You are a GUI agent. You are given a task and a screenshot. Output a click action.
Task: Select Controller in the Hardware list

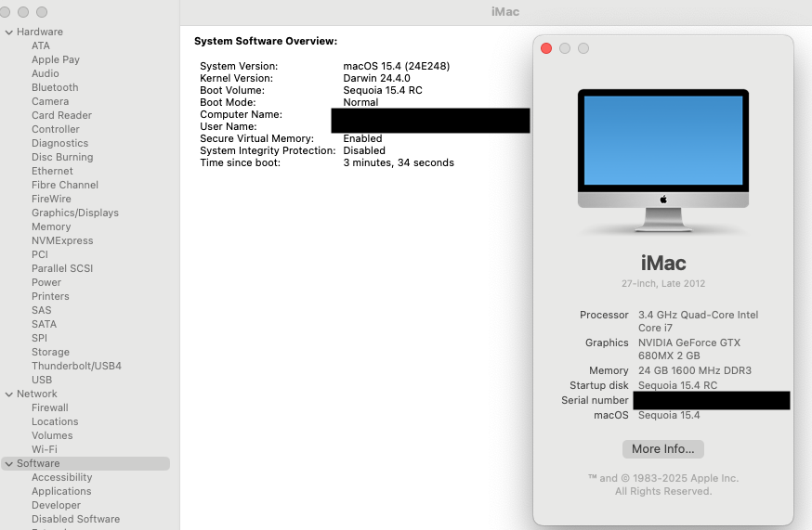[x=56, y=129]
